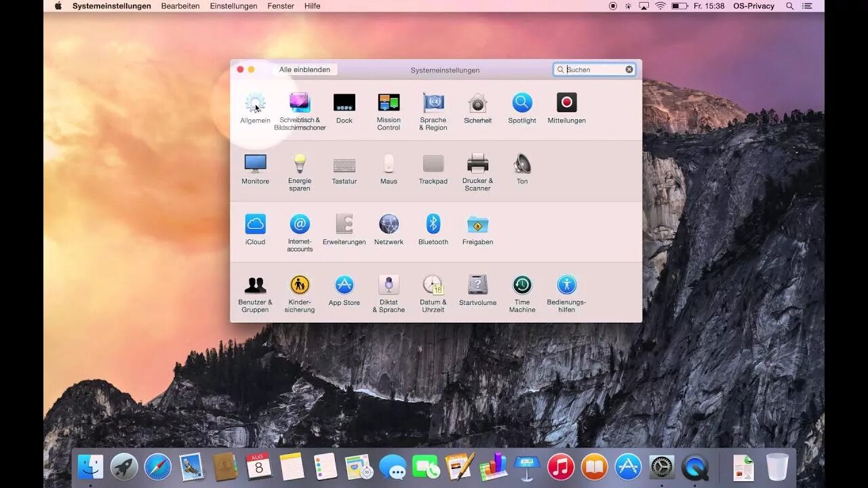
Task: Open the Monitore preference pane
Action: click(x=255, y=169)
